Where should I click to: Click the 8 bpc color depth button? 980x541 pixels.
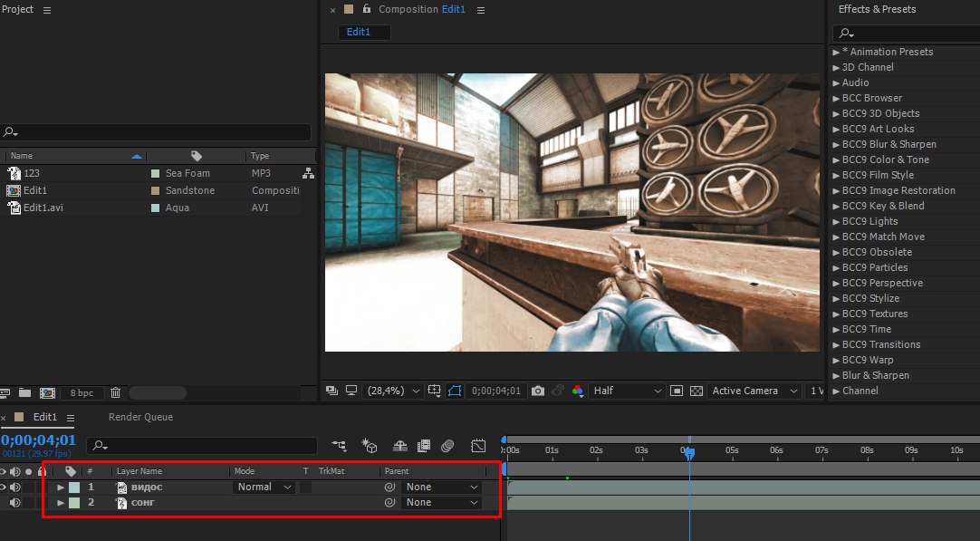pyautogui.click(x=82, y=392)
